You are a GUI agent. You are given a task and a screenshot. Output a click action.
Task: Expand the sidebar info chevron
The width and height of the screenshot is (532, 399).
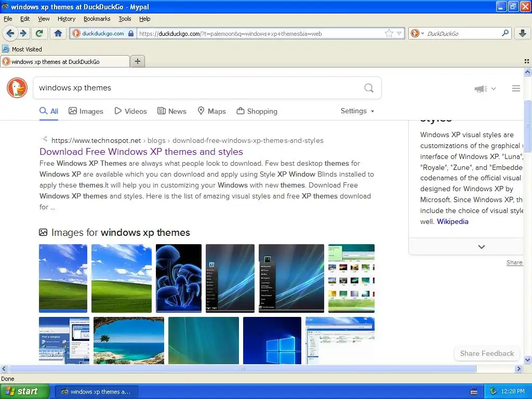click(481, 247)
